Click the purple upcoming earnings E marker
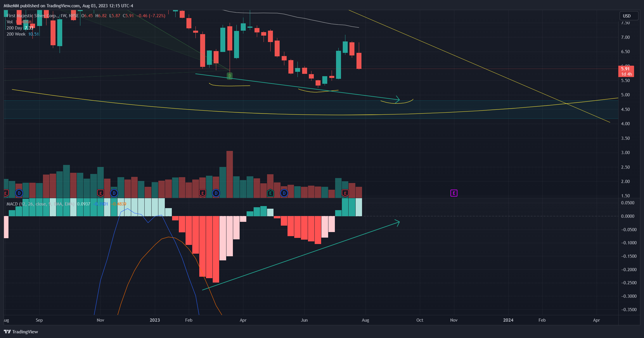 point(454,193)
